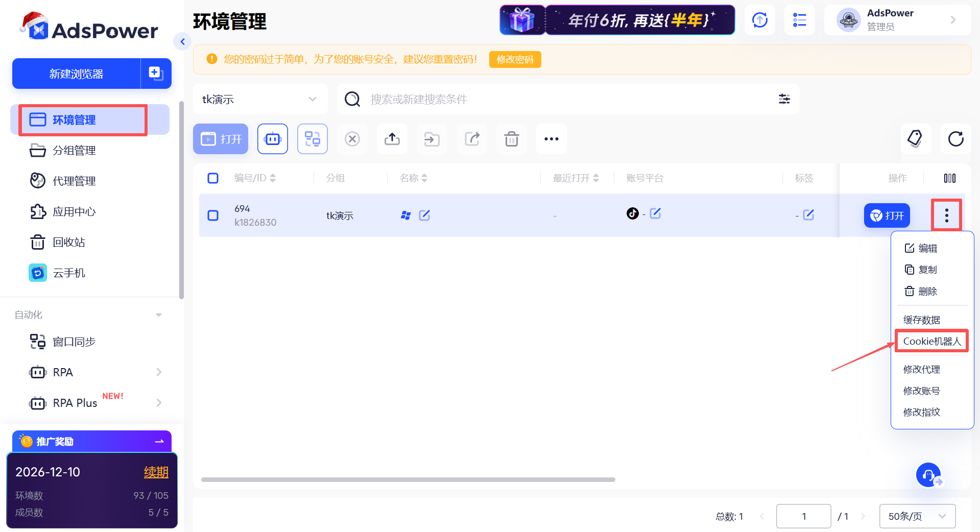The image size is (980, 532).
Task: Expand the 自动化 section in sidebar
Action: (x=158, y=315)
